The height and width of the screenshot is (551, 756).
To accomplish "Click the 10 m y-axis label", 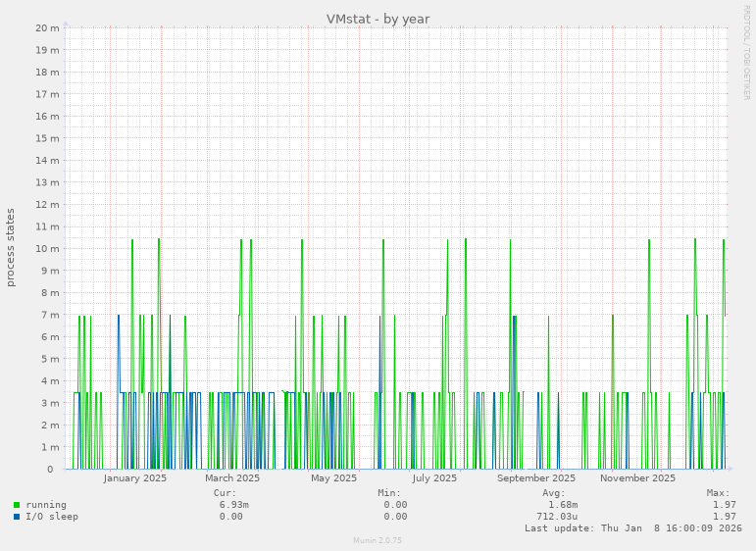I will click(47, 248).
